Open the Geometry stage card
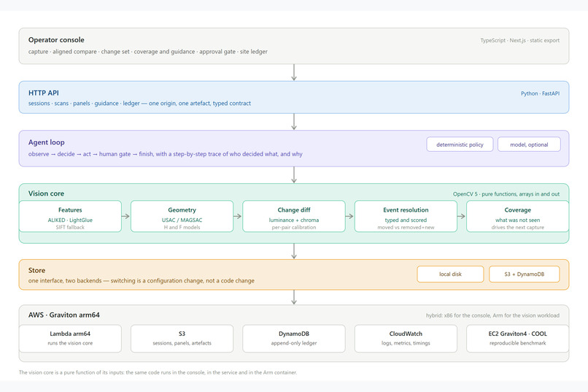The width and height of the screenshot is (588, 392). [182, 217]
